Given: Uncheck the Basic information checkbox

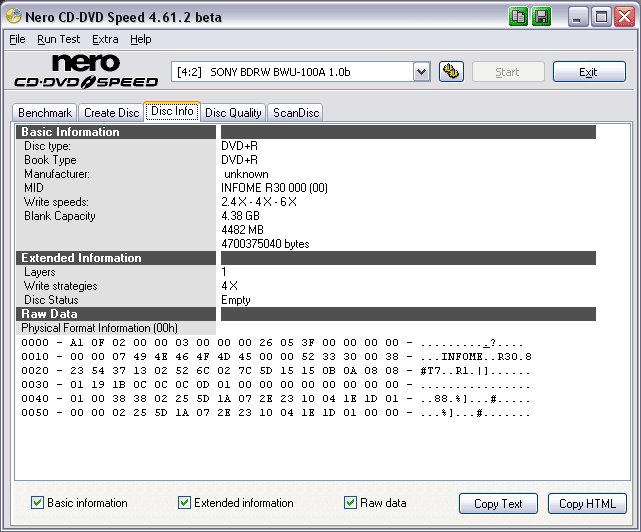Looking at the screenshot, I should click(x=37, y=503).
